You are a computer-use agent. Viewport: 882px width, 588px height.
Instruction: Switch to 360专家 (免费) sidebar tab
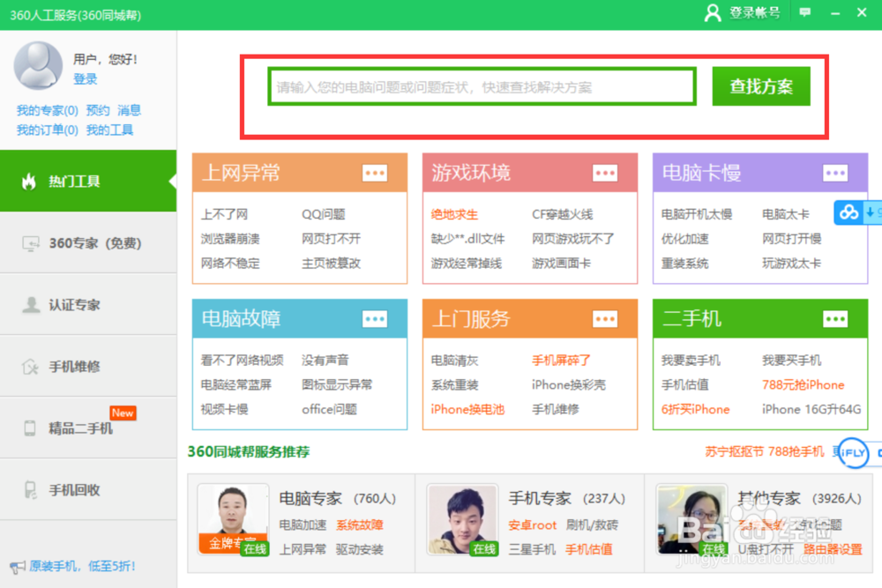[88, 242]
